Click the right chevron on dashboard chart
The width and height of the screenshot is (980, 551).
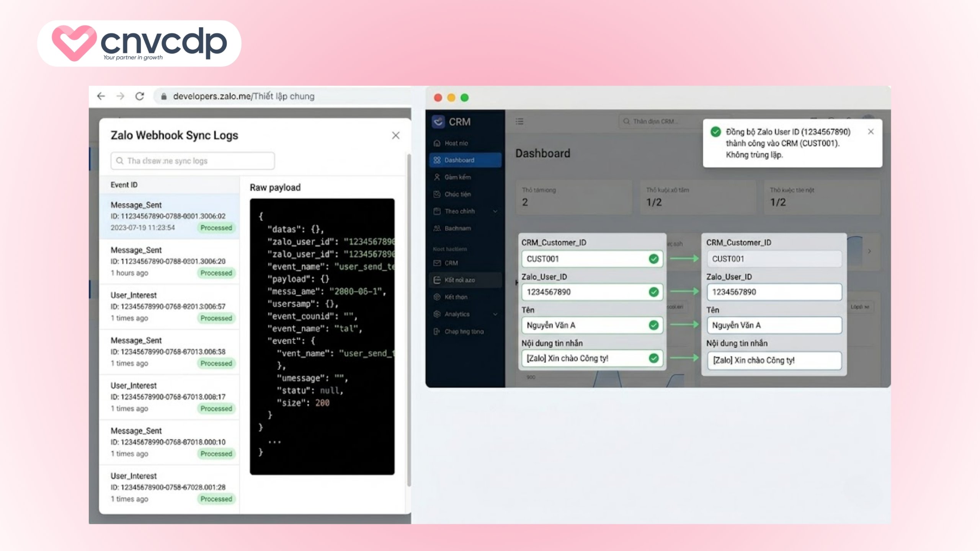[869, 251]
